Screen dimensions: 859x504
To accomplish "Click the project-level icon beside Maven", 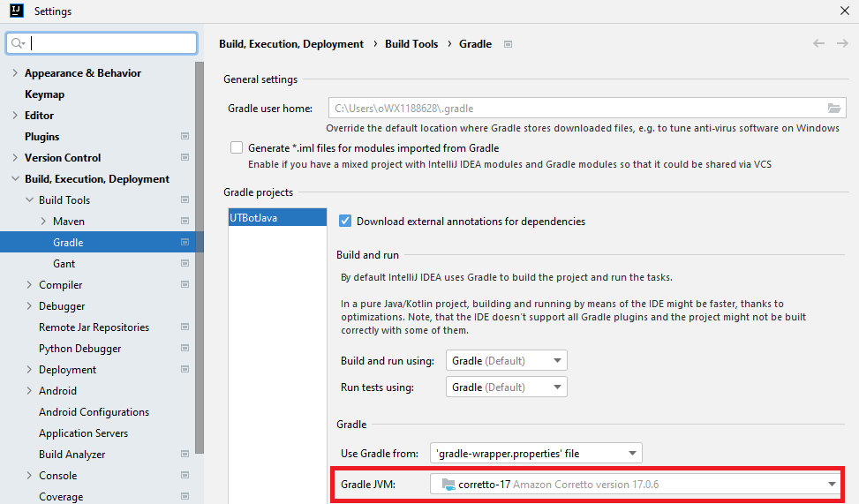I will pos(185,222).
